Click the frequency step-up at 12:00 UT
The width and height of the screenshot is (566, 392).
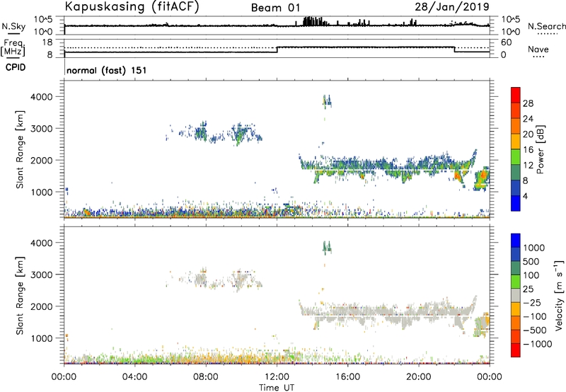click(277, 50)
